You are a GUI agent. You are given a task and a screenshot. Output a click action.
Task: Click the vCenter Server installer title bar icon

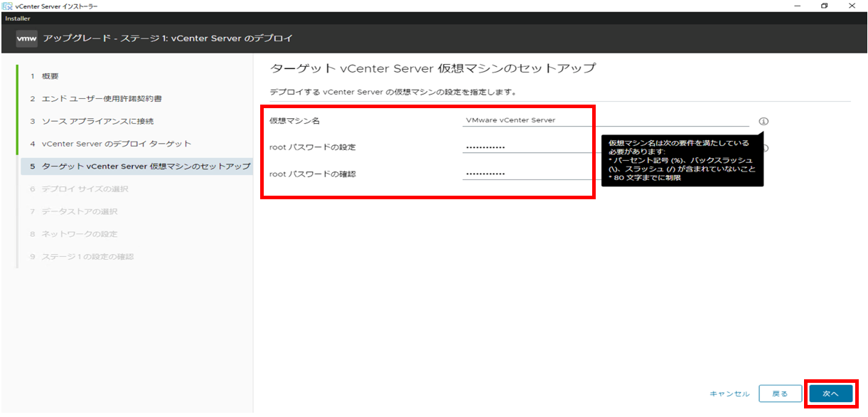[x=7, y=6]
